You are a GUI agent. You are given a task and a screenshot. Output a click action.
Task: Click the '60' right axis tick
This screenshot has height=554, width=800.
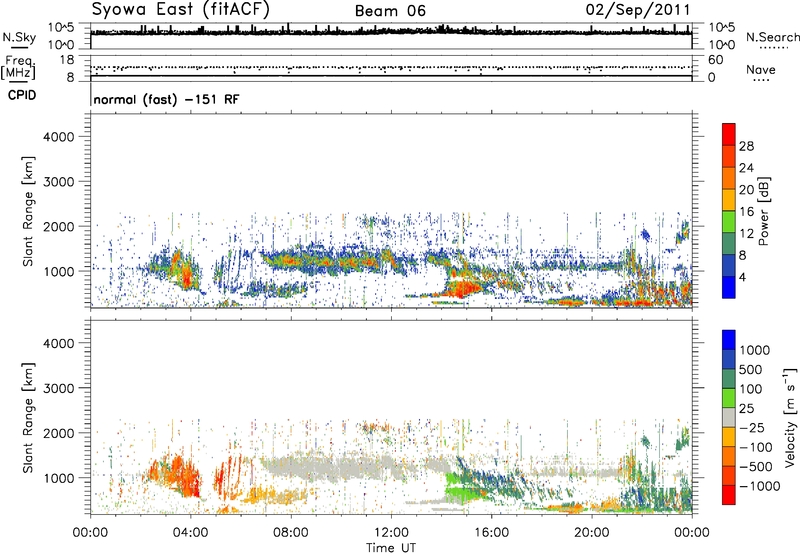pyautogui.click(x=715, y=60)
